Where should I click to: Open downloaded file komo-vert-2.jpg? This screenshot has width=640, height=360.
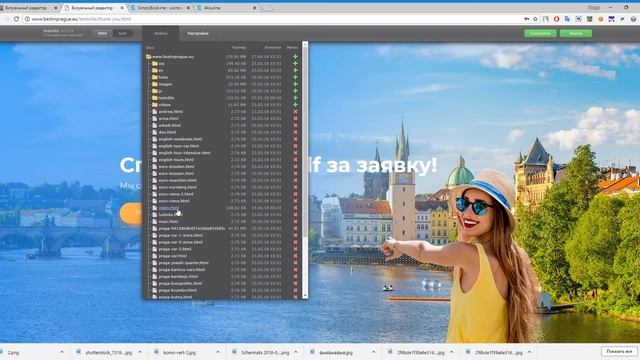point(180,352)
